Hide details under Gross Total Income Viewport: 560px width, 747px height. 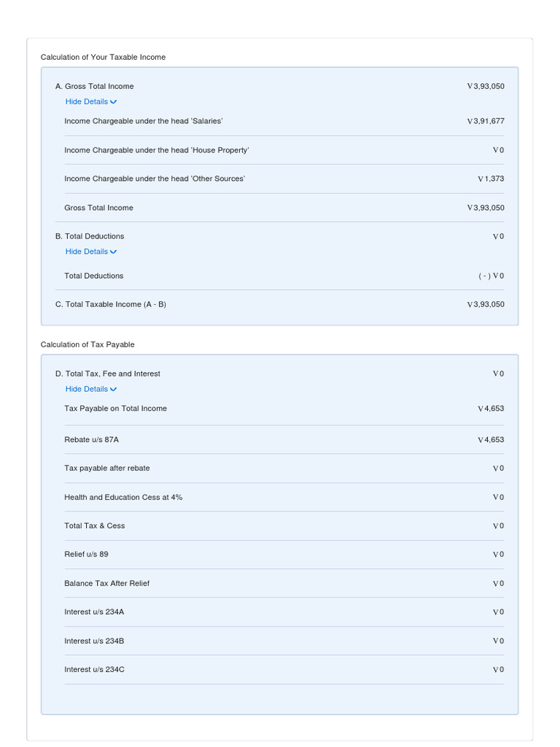tap(87, 102)
